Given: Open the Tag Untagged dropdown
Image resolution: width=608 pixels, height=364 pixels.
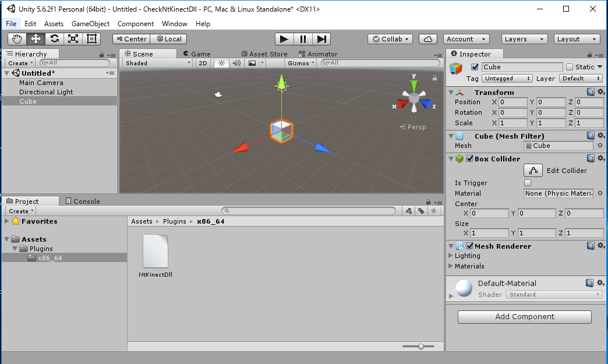Looking at the screenshot, I should [x=507, y=79].
